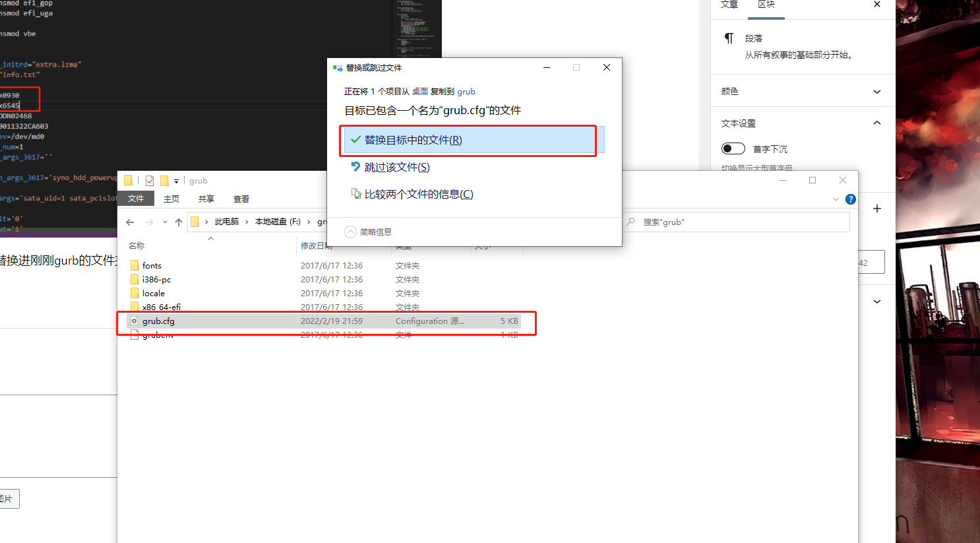Minimize the 替换或跳过文件 dialog
The width and height of the screenshot is (980, 543).
(x=547, y=67)
